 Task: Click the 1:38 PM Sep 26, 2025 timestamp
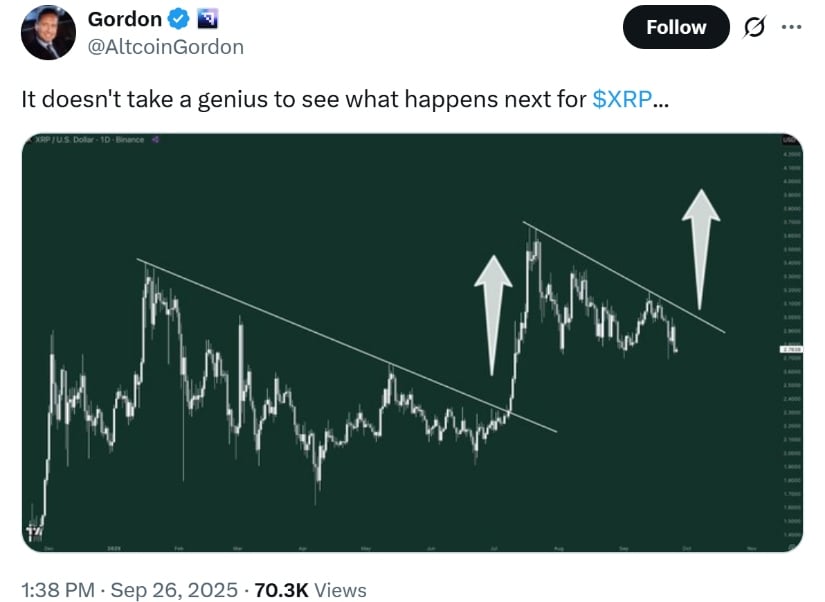[129, 590]
